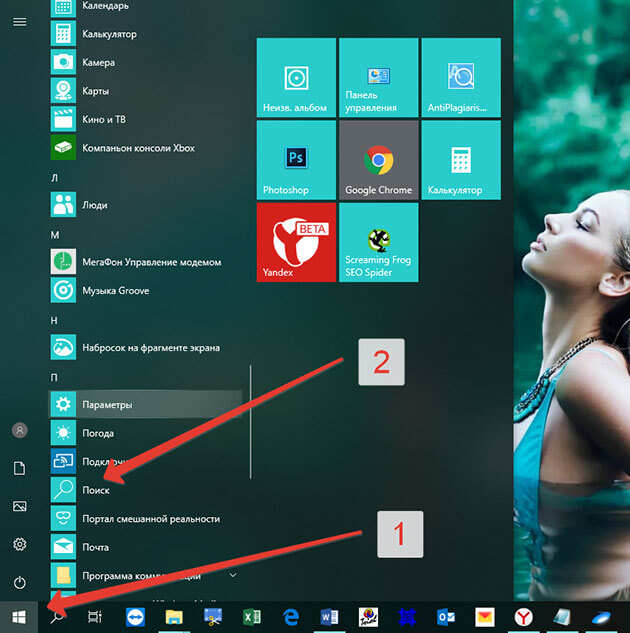Open Documents from Start sidebar
Viewport: 630px width, 633px height.
(x=20, y=469)
